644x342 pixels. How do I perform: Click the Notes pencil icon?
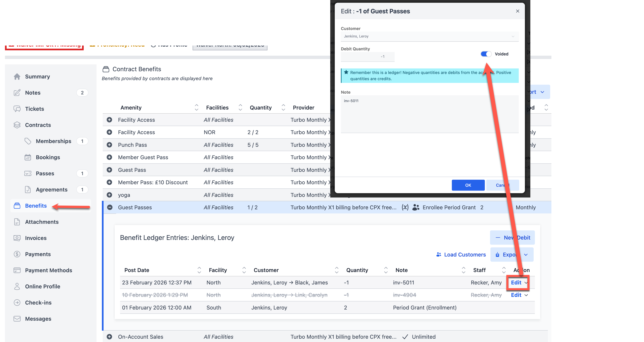point(17,93)
